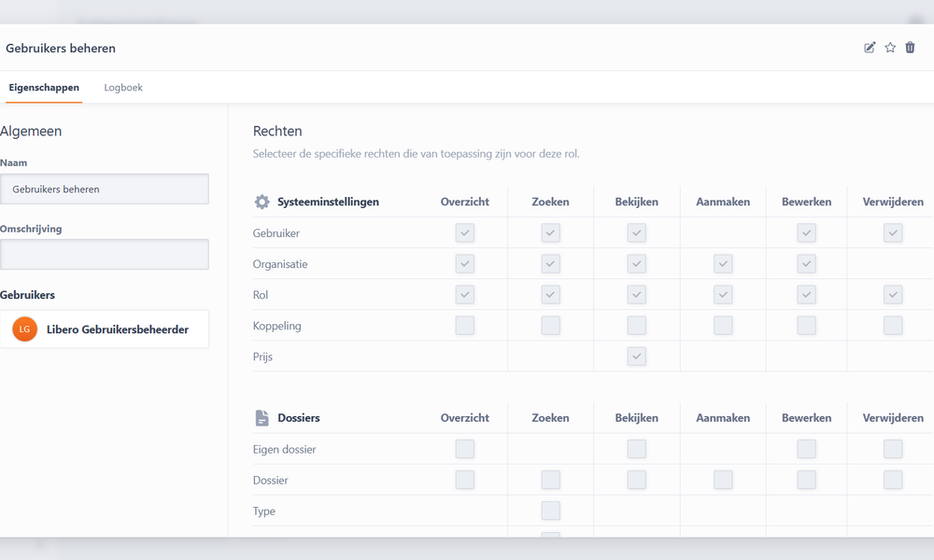
Task: Enable Dossier Aanmaken checkbox
Action: click(723, 480)
